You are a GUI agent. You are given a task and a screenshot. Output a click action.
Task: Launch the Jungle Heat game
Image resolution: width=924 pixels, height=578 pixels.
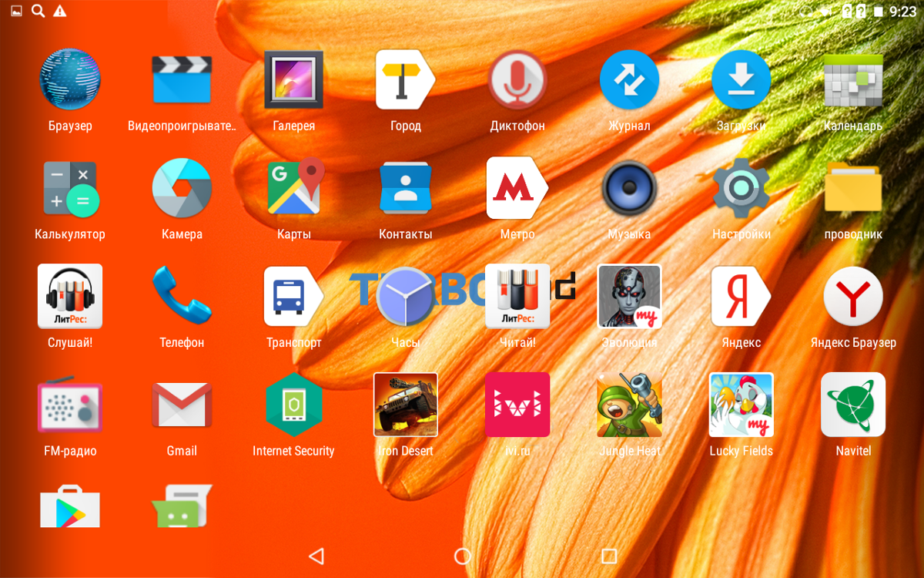point(629,405)
